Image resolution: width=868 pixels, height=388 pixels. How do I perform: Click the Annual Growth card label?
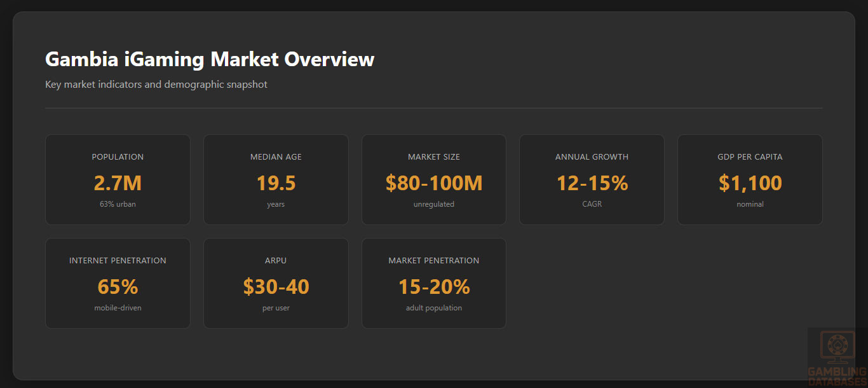pos(592,157)
